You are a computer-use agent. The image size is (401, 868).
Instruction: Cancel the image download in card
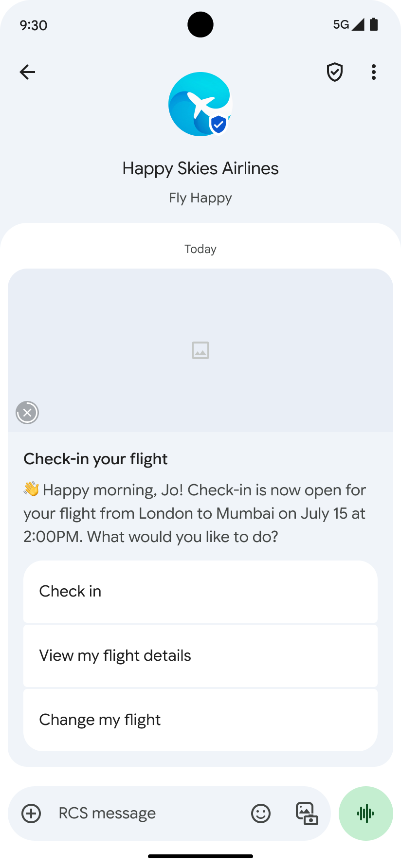point(27,413)
